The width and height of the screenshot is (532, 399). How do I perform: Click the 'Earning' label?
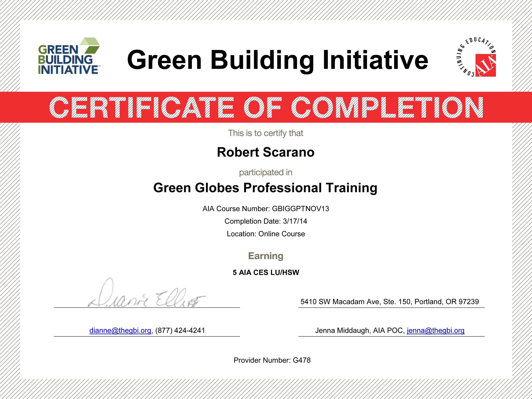pos(266,256)
